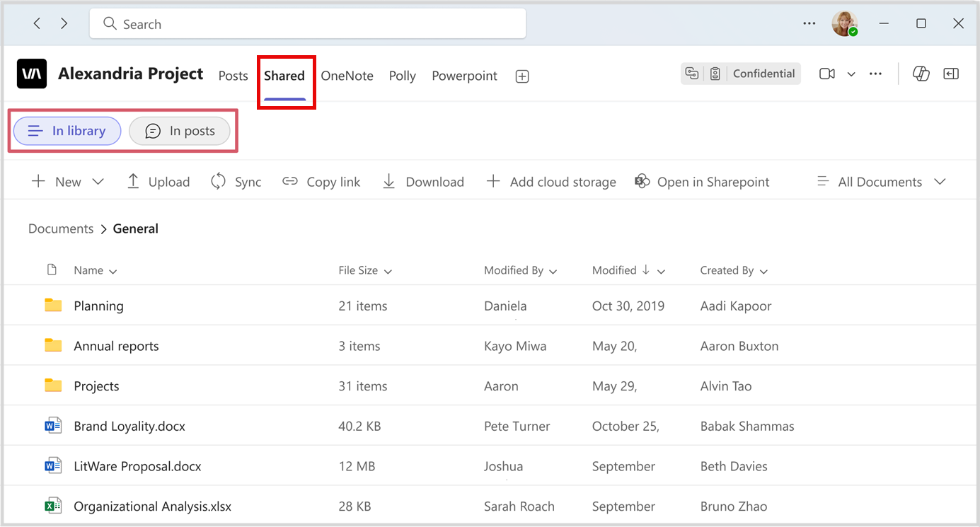Image resolution: width=980 pixels, height=527 pixels.
Task: Start a meeting with the camera icon
Action: tap(826, 74)
